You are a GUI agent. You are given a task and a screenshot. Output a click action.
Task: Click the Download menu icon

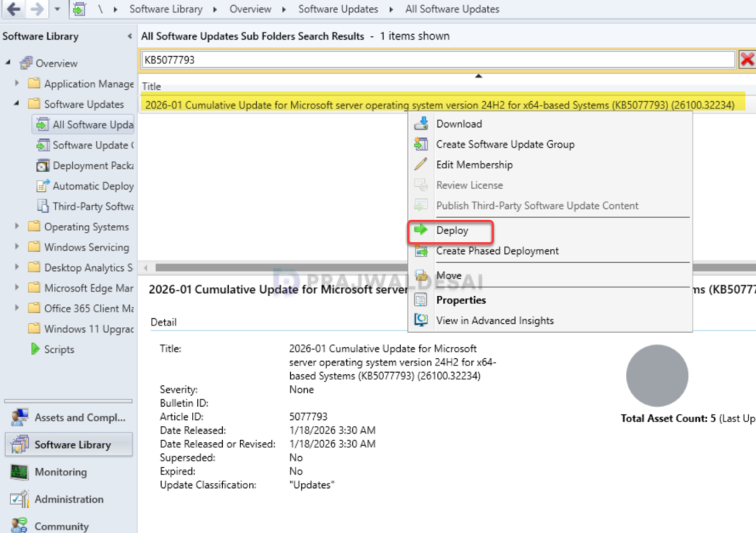tap(421, 123)
